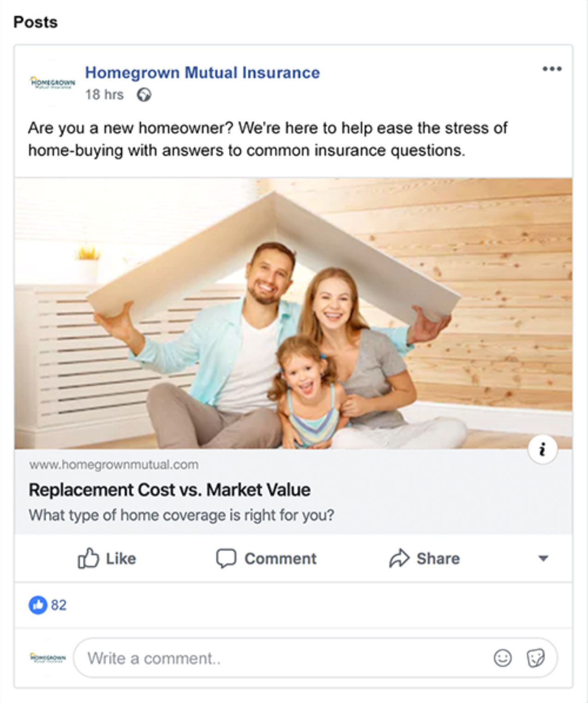
Task: Click the Share button label
Action: click(438, 559)
